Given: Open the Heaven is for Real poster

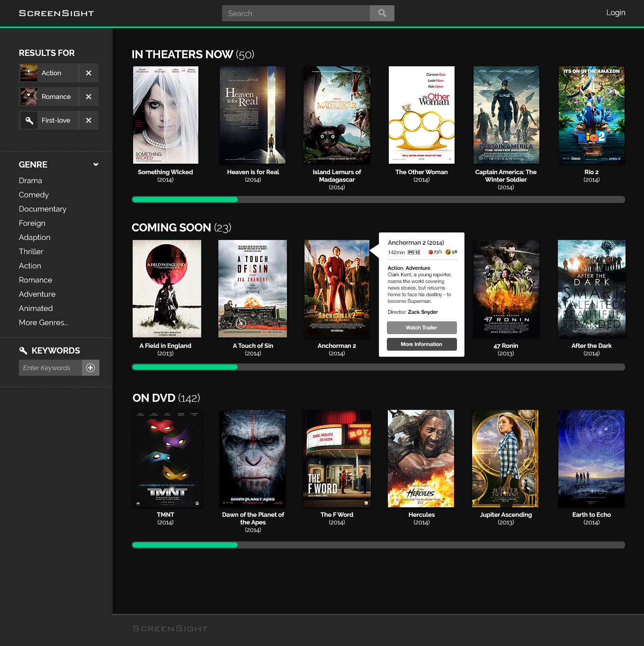Looking at the screenshot, I should [x=252, y=115].
